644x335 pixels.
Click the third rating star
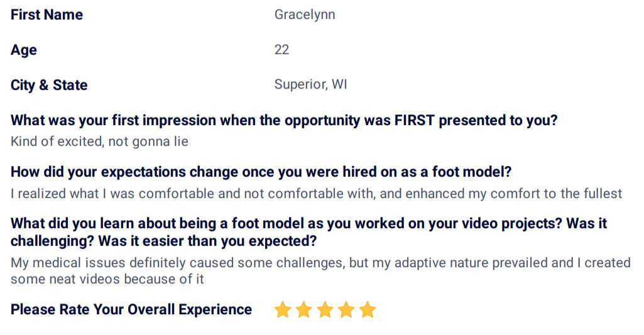click(x=325, y=309)
